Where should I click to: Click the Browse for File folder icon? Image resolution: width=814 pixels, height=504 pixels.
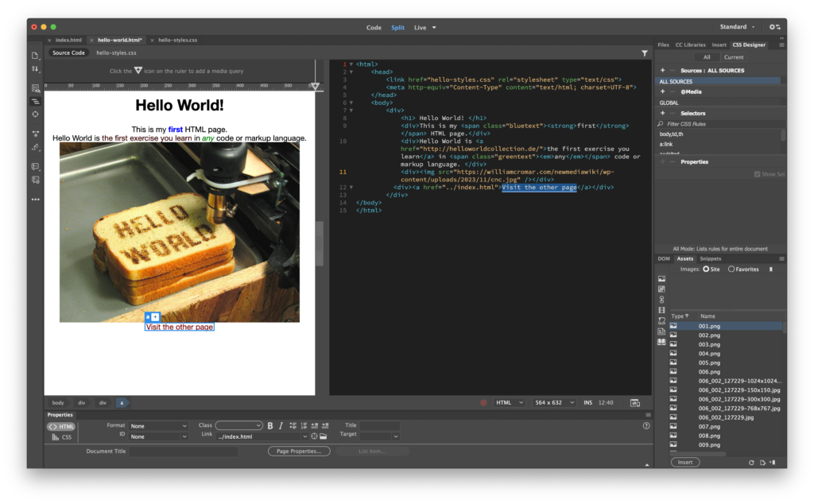[x=324, y=436]
